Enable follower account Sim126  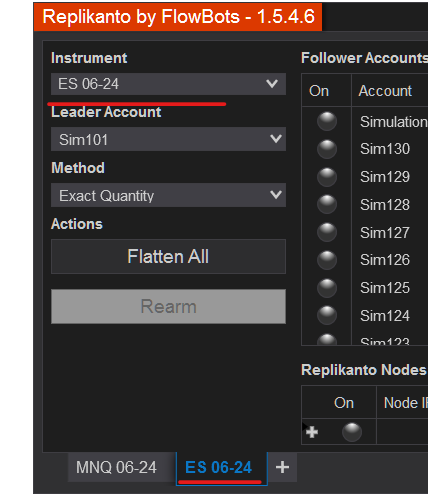pyautogui.click(x=327, y=260)
